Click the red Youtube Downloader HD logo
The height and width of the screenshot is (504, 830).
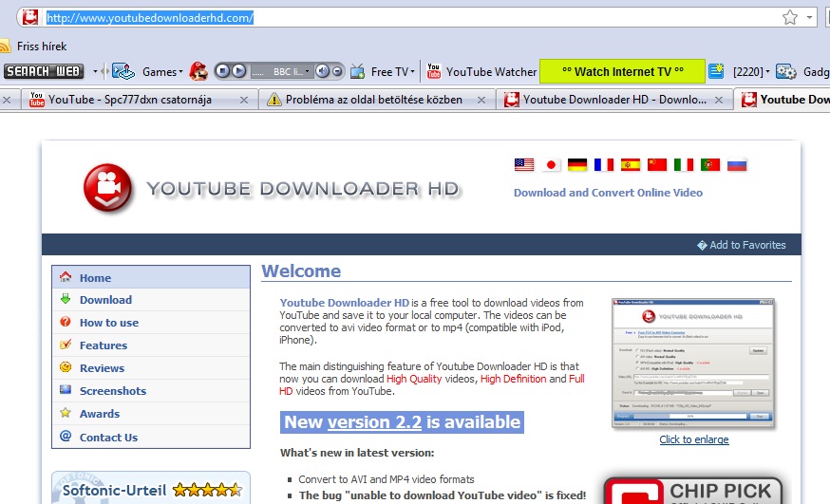108,187
